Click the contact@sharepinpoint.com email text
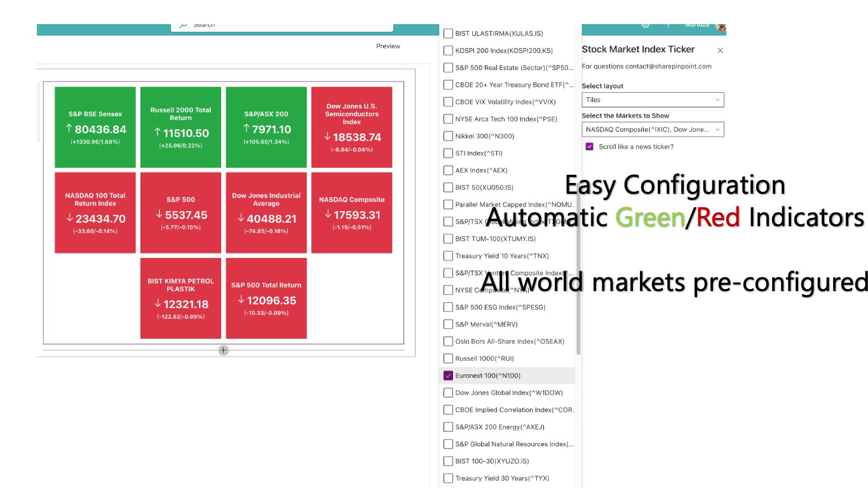The height and width of the screenshot is (488, 868). [x=668, y=66]
